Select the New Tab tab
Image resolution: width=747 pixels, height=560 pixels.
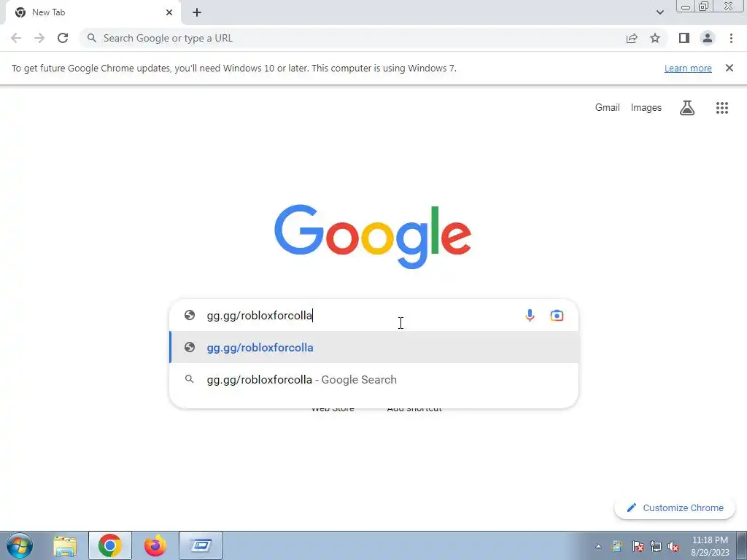(93, 12)
